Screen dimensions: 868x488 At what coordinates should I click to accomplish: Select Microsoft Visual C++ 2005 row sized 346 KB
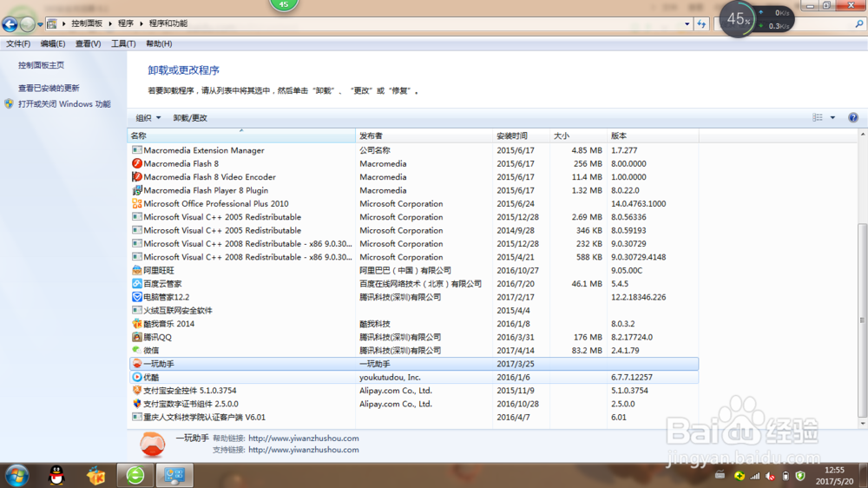click(x=413, y=230)
